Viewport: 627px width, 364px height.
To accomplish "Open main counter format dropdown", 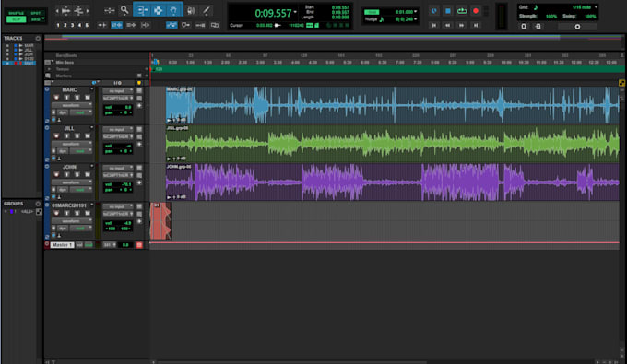I will [x=295, y=12].
